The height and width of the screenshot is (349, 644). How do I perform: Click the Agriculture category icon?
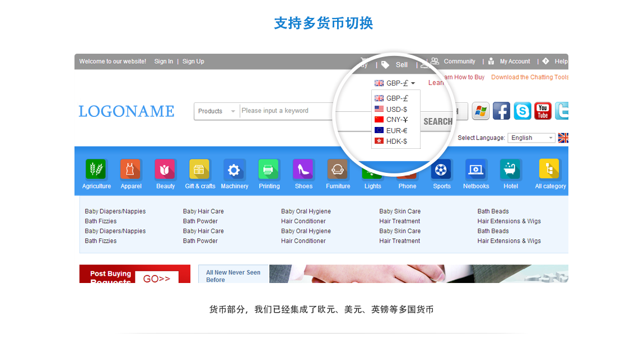coord(96,169)
